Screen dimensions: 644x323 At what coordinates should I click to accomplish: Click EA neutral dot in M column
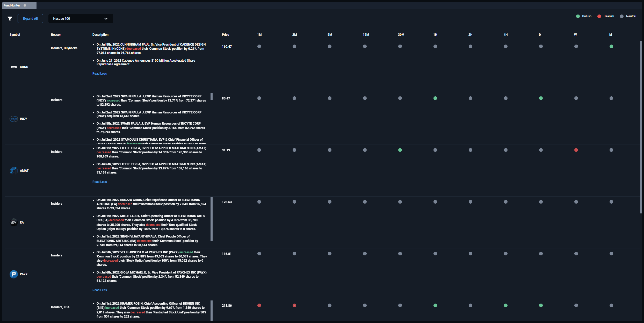point(611,202)
